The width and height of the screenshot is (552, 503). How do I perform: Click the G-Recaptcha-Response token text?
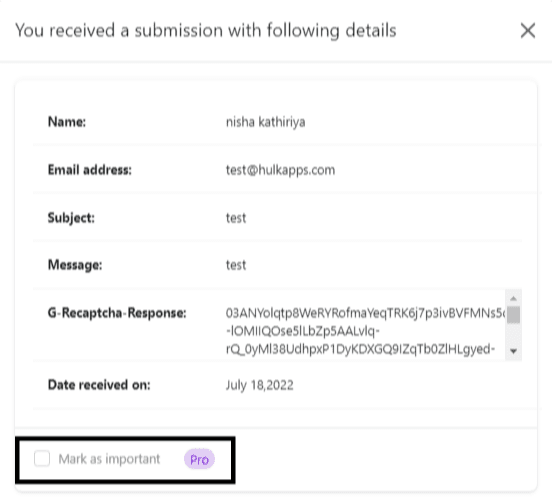click(x=365, y=331)
